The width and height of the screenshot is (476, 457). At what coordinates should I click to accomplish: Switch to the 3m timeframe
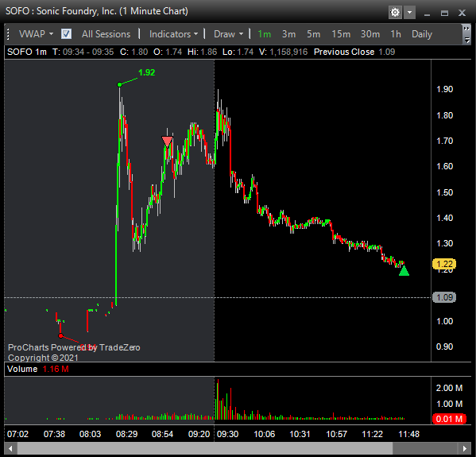coord(288,34)
